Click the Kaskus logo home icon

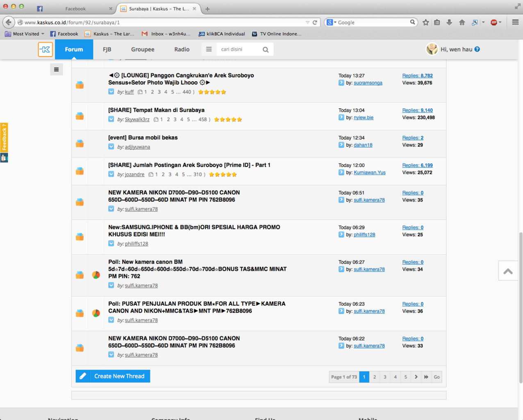click(x=45, y=50)
